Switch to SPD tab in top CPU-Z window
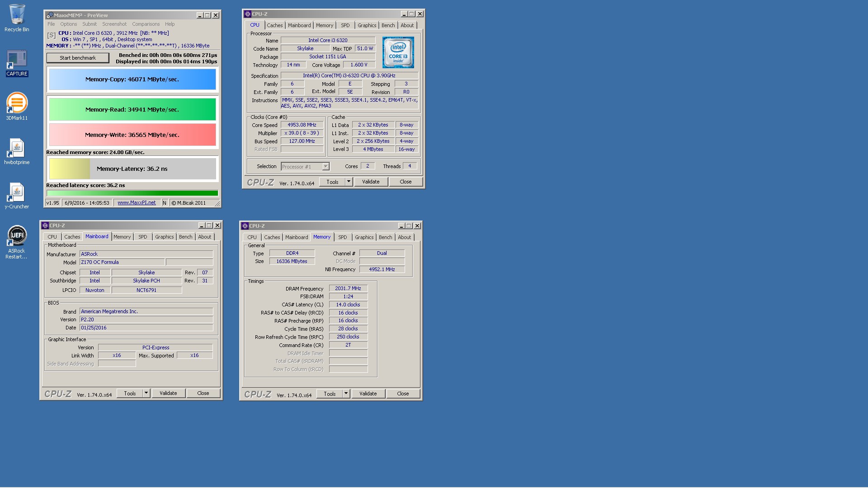This screenshot has height=488, width=868. 345,25
